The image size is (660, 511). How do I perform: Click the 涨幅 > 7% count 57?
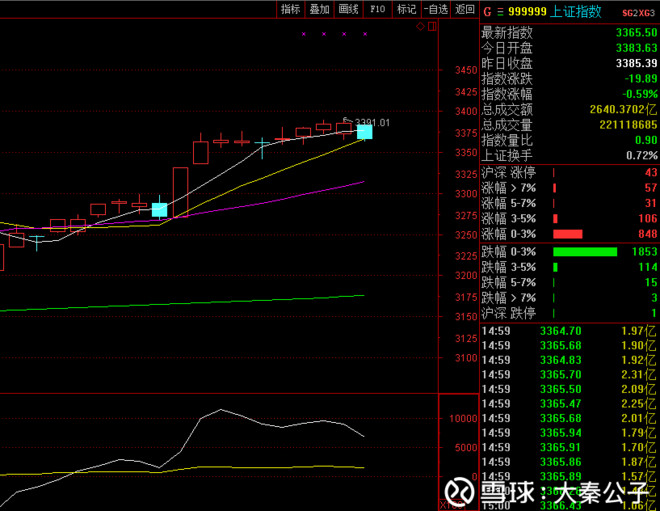(x=651, y=188)
